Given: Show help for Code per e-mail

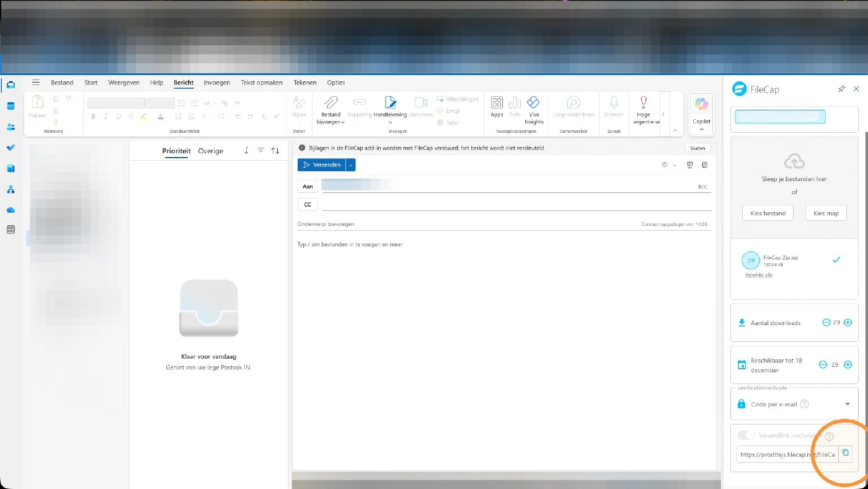Looking at the screenshot, I should click(804, 404).
